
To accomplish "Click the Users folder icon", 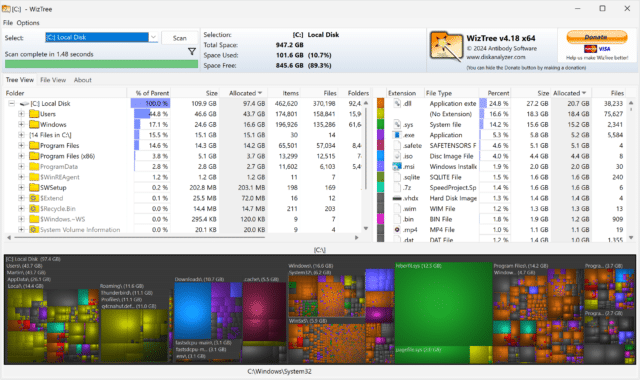I will click(34, 114).
